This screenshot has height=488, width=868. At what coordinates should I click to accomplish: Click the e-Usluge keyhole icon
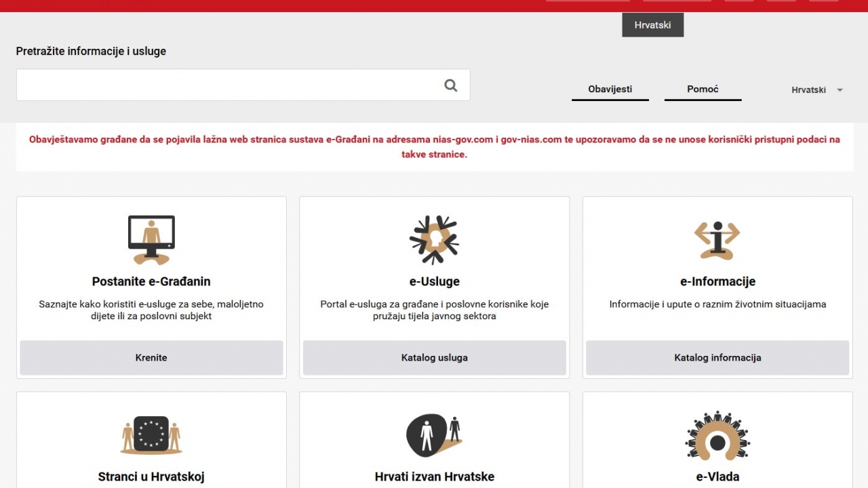point(435,240)
